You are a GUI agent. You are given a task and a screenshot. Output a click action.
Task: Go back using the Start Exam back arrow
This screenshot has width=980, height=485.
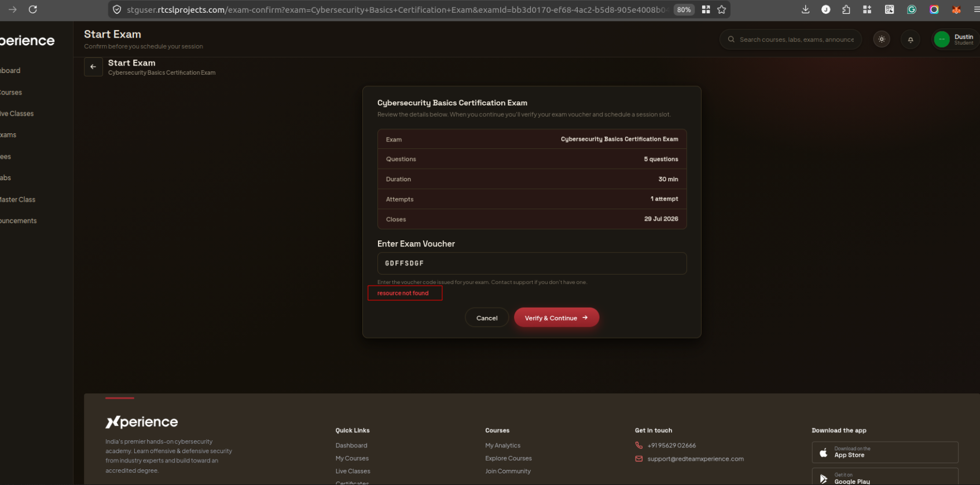click(93, 67)
